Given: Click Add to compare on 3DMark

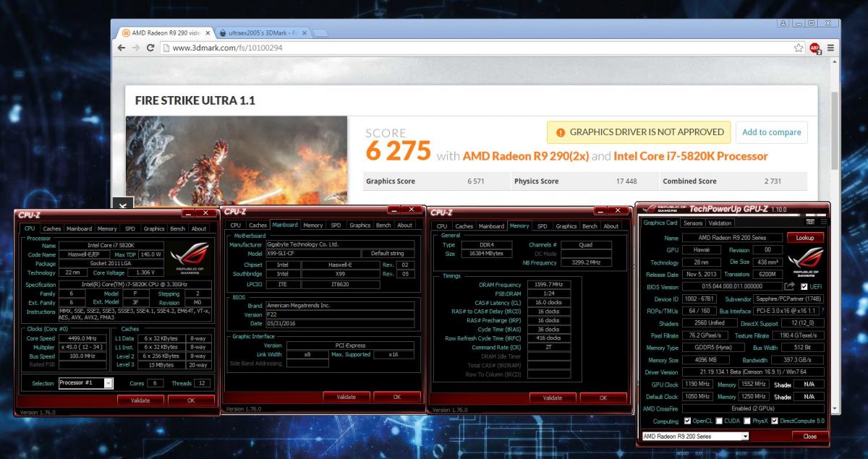Looking at the screenshot, I should tap(771, 132).
